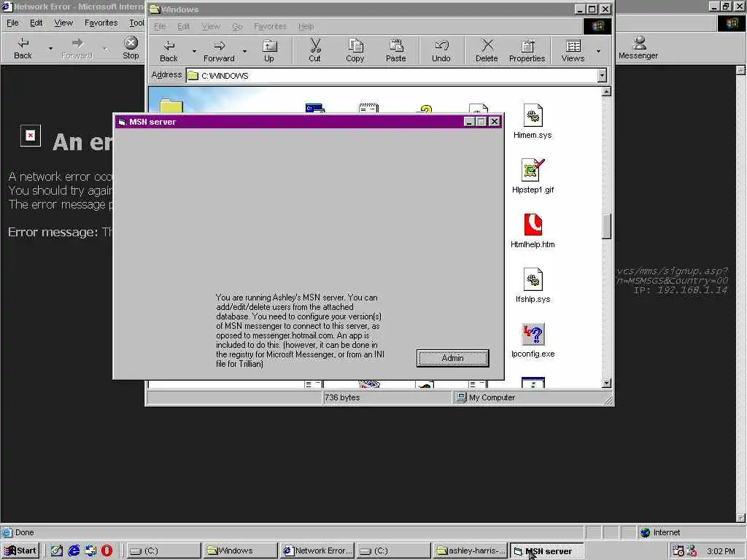Open the File menu in Windows explorer
Viewport: 747px width, 560px height.
[160, 26]
